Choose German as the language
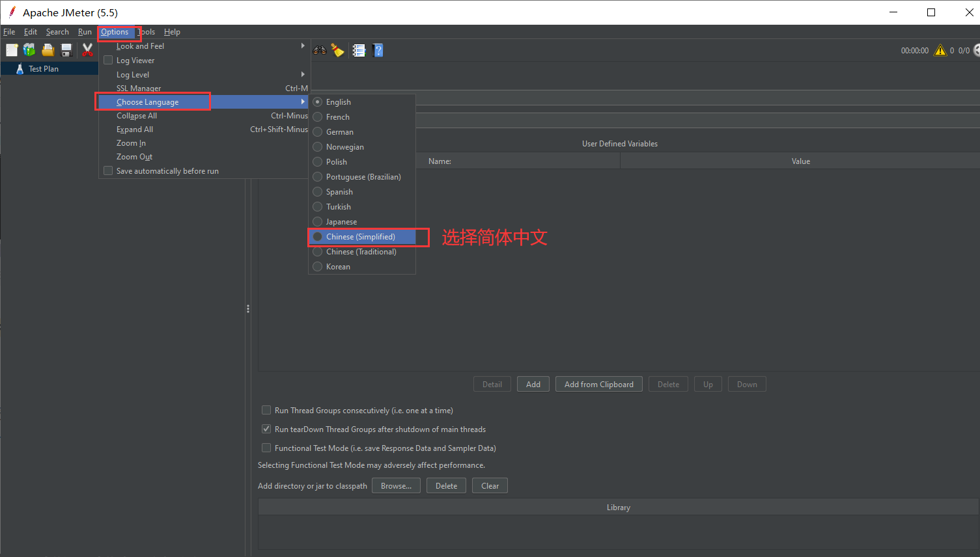This screenshot has height=557, width=980. coord(362,132)
